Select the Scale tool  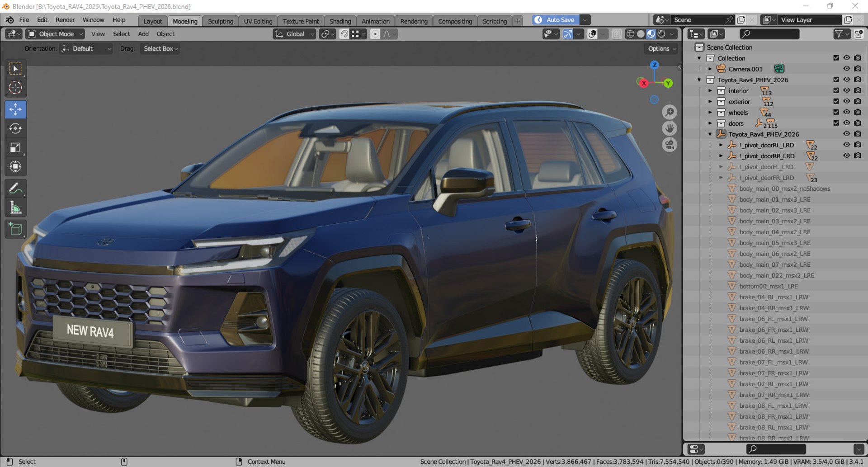[15, 147]
